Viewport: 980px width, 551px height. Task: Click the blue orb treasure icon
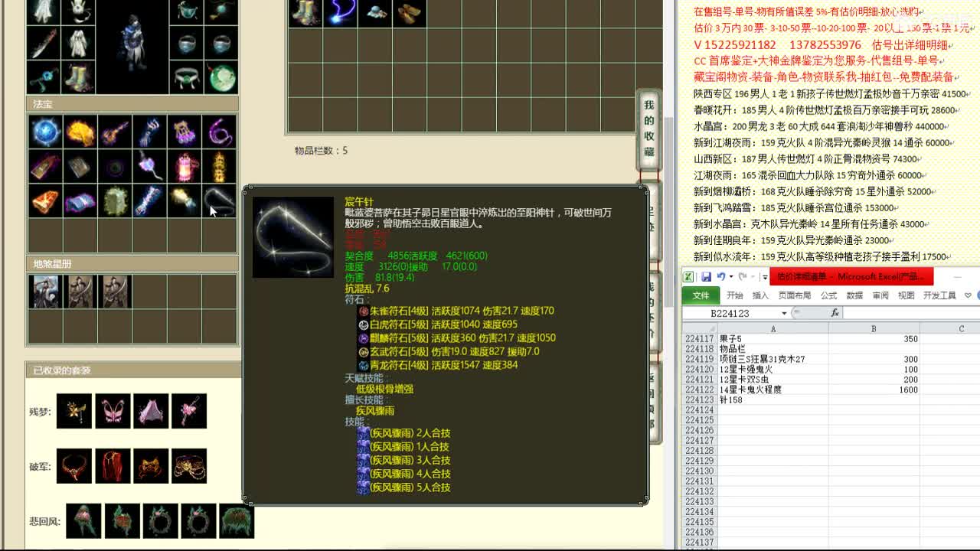[x=46, y=132]
